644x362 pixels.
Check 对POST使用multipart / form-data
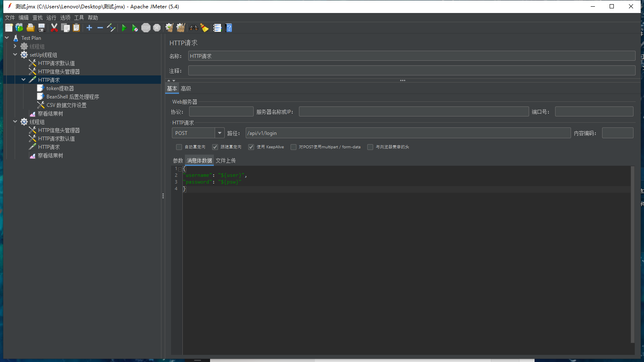pos(293,147)
